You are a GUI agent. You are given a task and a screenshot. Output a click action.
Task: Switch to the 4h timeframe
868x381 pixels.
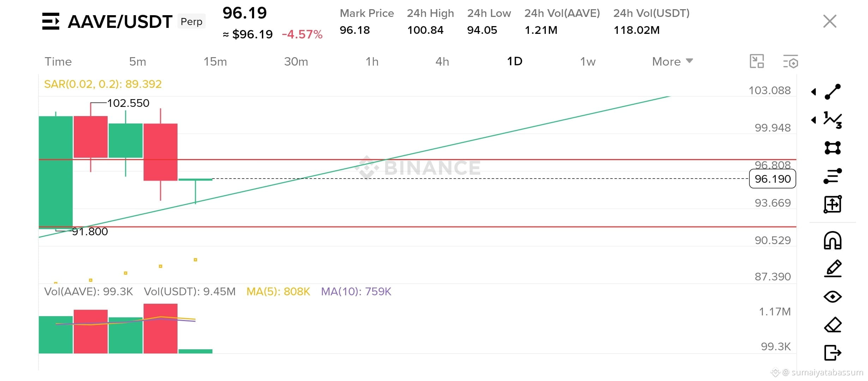coord(442,61)
